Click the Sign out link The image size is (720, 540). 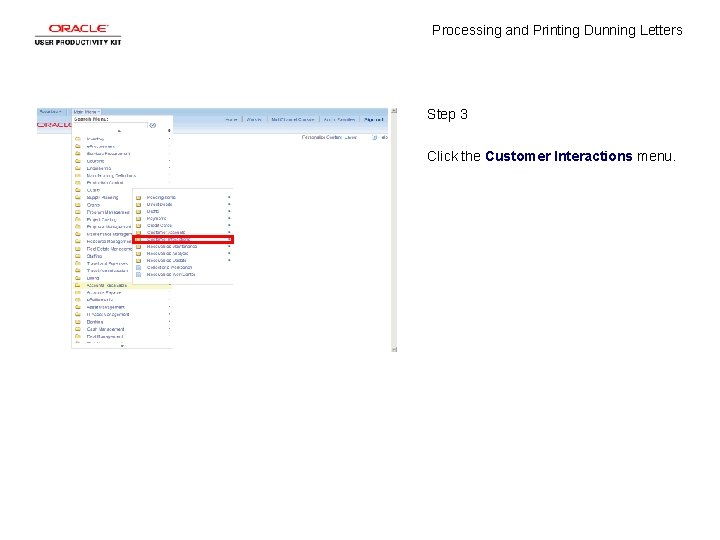pos(373,119)
